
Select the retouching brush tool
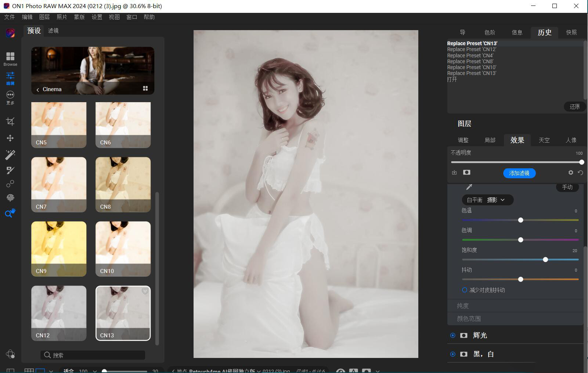[x=10, y=170]
